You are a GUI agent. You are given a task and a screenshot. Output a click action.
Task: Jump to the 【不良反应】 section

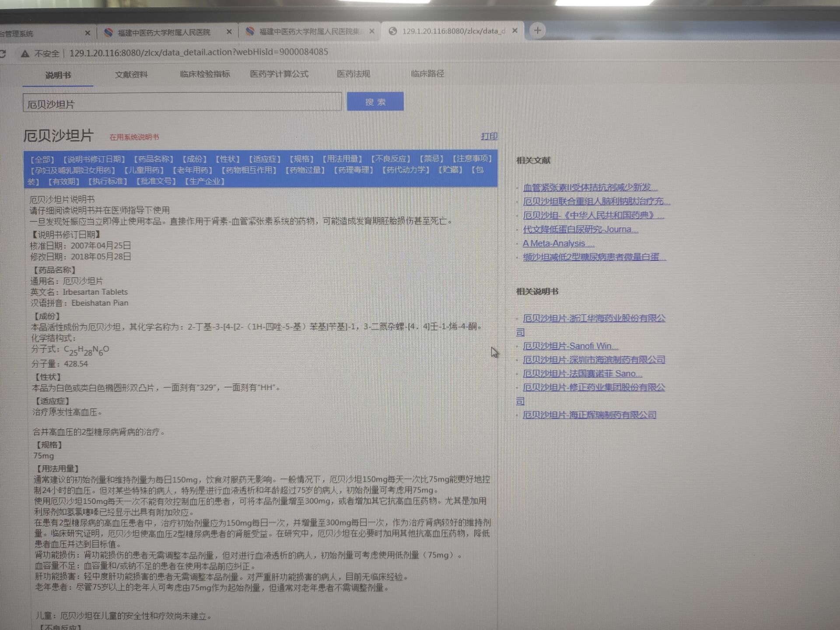(x=390, y=159)
